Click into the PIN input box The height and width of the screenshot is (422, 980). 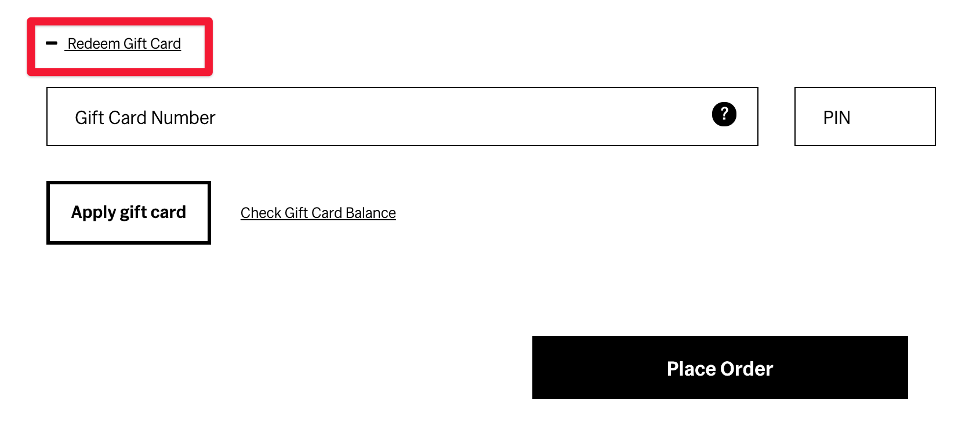coord(865,117)
